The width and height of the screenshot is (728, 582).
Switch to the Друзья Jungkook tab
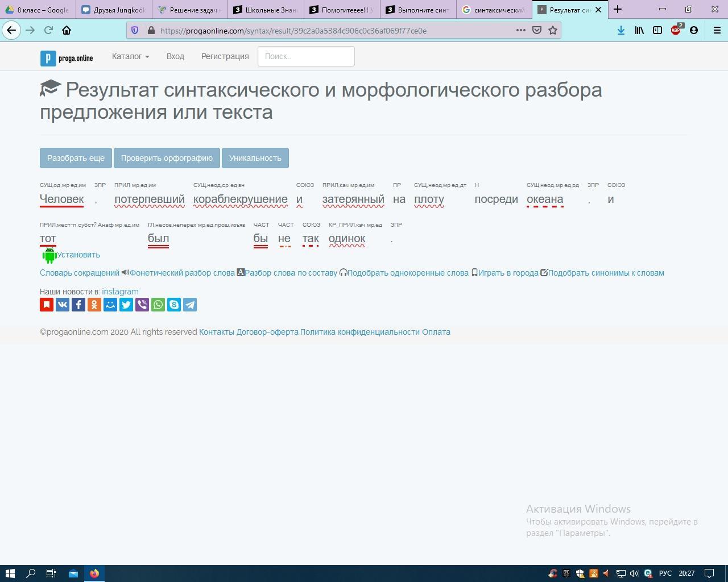(113, 10)
